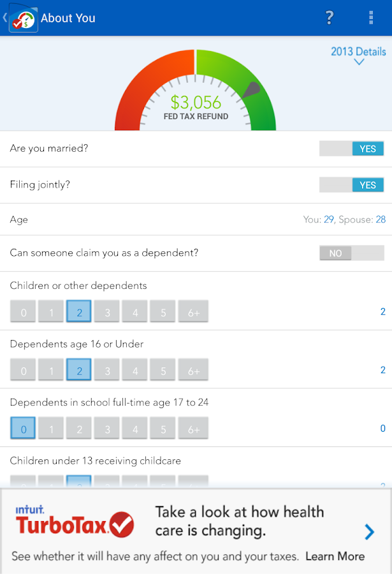The width and height of the screenshot is (392, 574).
Task: Expand details using the chevron under 2013 Details
Action: [359, 63]
